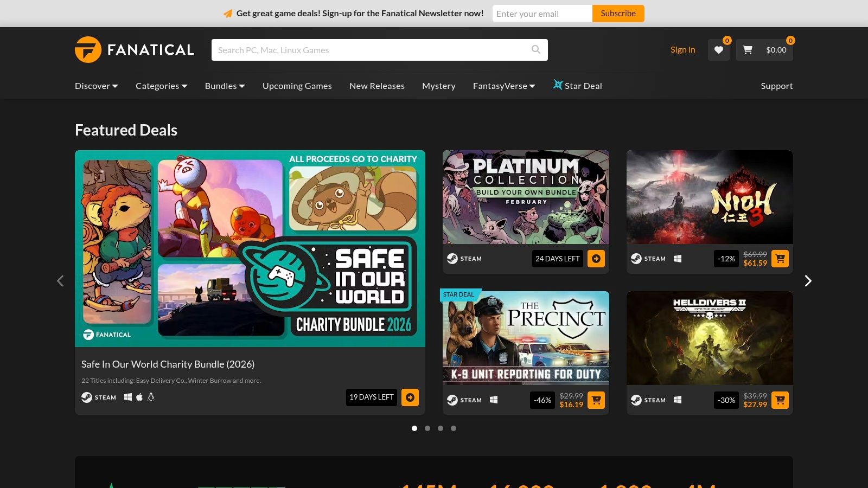This screenshot has height=488, width=868.
Task: Open the Bundles dropdown menu
Action: click(x=225, y=86)
